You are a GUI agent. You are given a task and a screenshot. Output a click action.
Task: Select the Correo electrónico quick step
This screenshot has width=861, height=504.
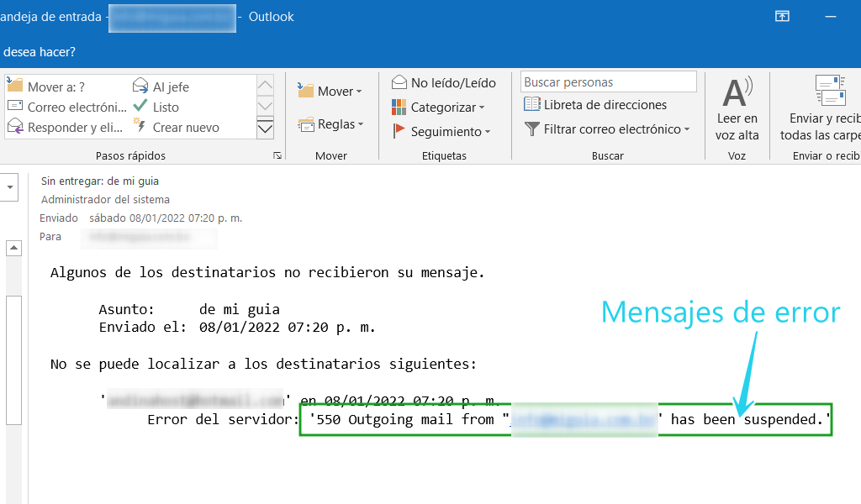point(67,107)
